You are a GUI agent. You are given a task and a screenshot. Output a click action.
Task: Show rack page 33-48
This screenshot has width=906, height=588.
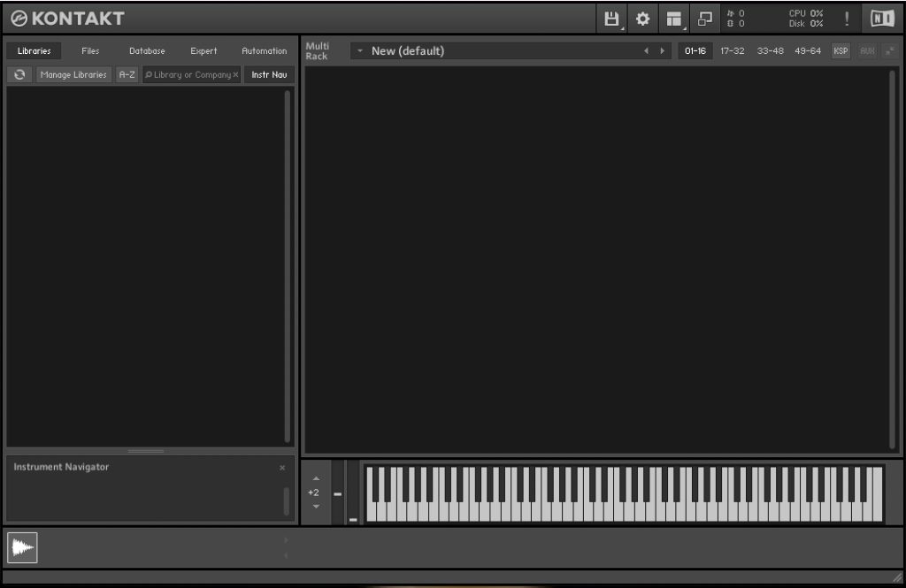[x=771, y=50]
